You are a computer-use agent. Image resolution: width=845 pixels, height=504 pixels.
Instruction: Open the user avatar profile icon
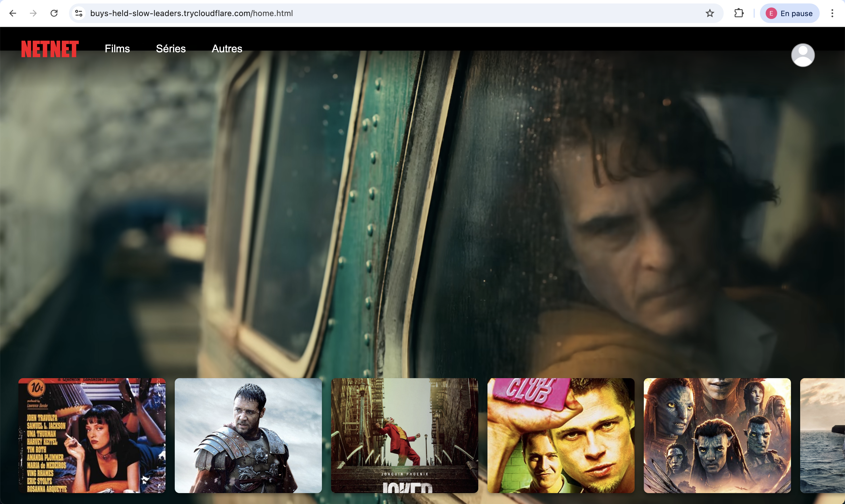click(x=802, y=55)
